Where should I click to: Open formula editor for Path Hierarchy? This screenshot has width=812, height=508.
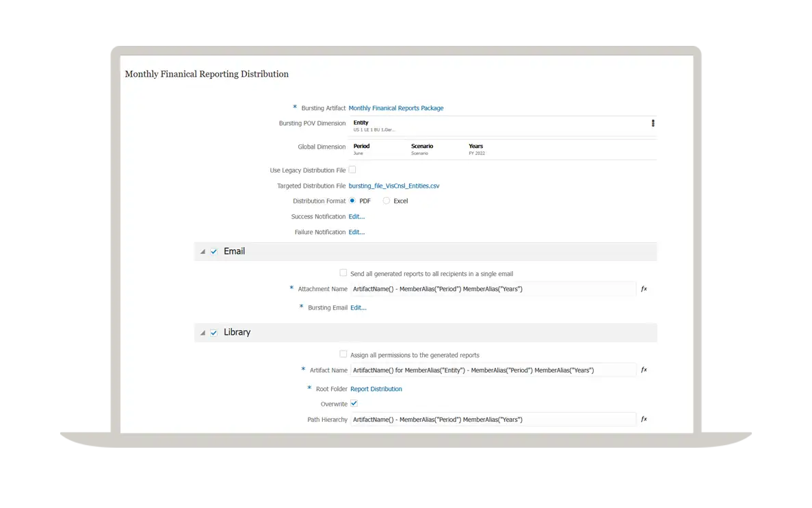pos(644,419)
